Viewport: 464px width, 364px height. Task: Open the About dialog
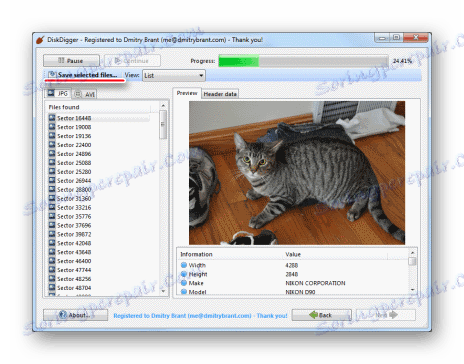point(75,315)
